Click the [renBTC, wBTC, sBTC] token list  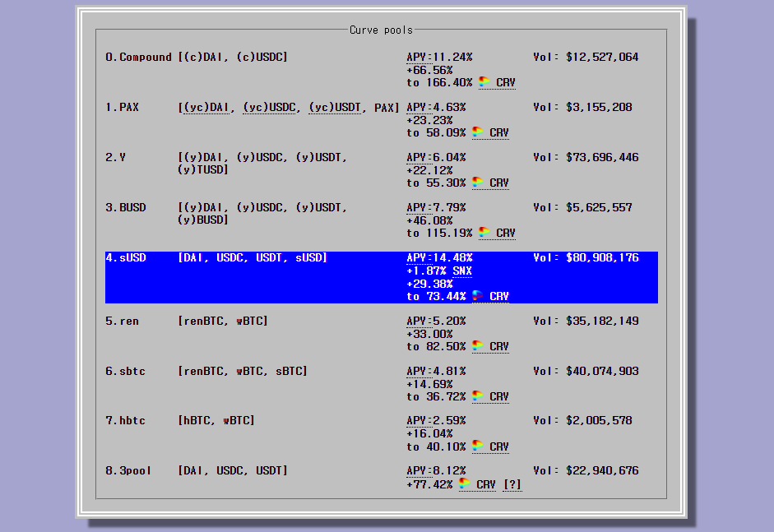[x=243, y=371]
